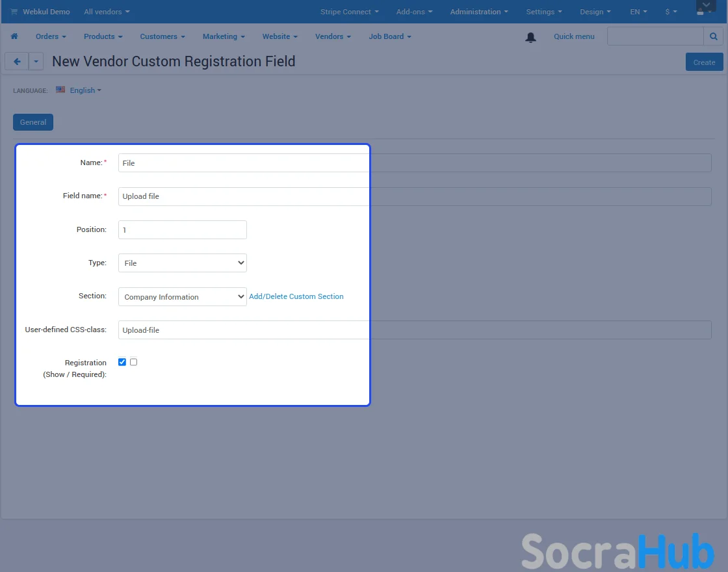
Task: Click the US flag language icon
Action: (60, 90)
